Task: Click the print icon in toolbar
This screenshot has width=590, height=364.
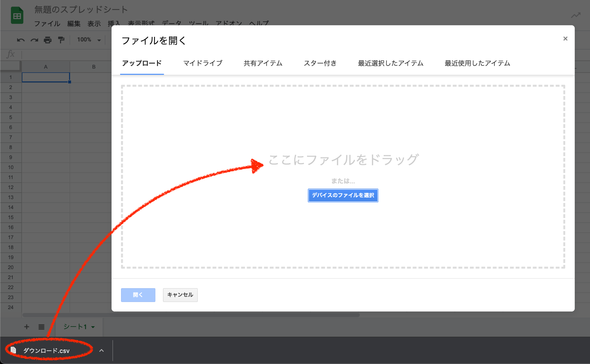Action: (48, 40)
